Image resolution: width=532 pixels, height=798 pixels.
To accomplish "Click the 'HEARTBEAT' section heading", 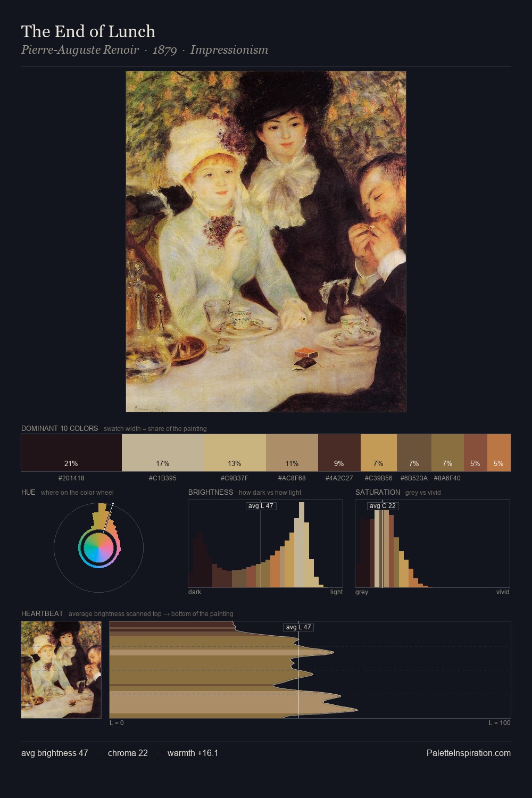I will point(42,613).
